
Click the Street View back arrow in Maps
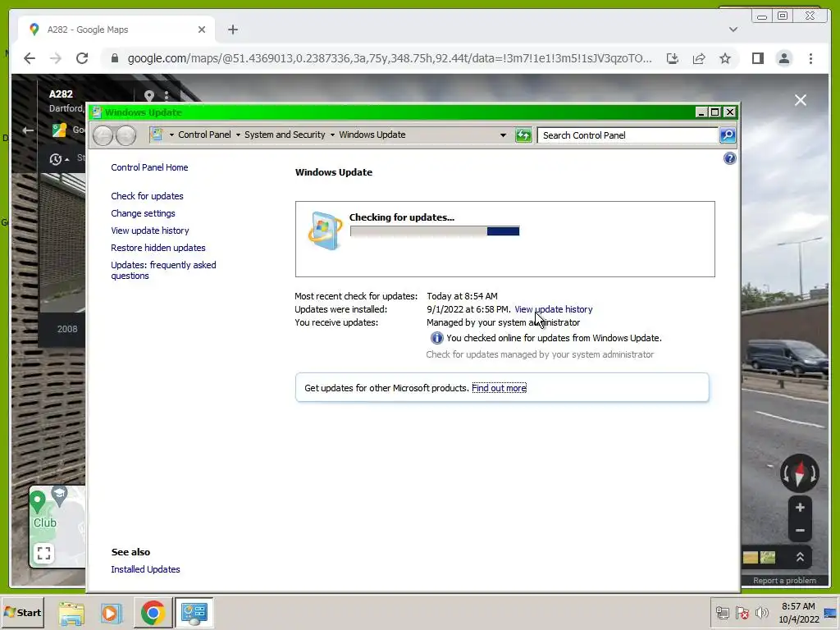(28, 130)
